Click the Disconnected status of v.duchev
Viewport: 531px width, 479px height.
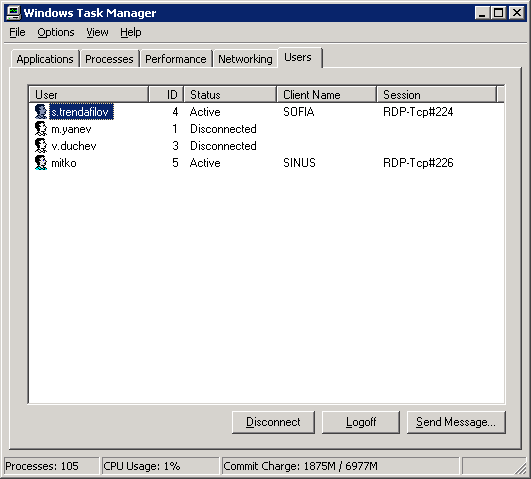click(223, 146)
